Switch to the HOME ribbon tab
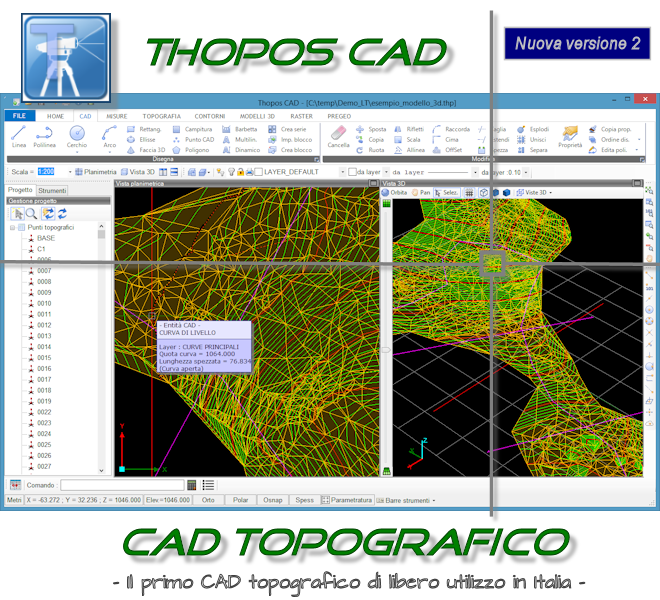 point(56,116)
